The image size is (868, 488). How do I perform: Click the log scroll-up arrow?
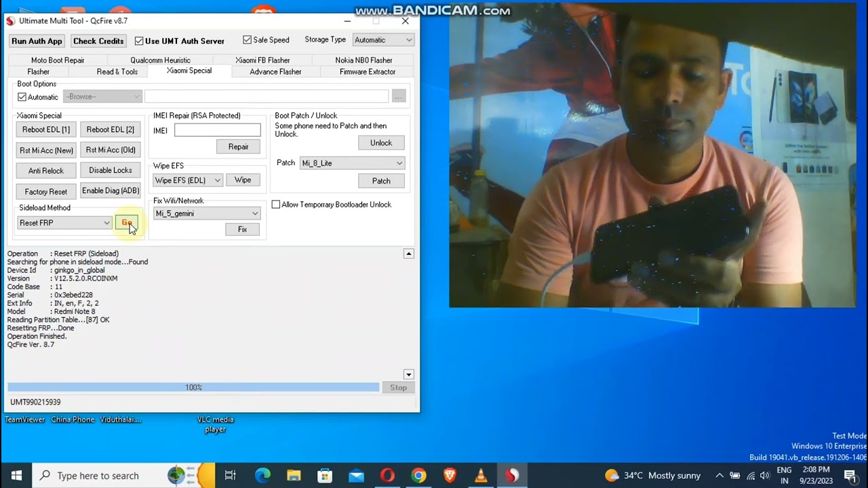pos(409,253)
